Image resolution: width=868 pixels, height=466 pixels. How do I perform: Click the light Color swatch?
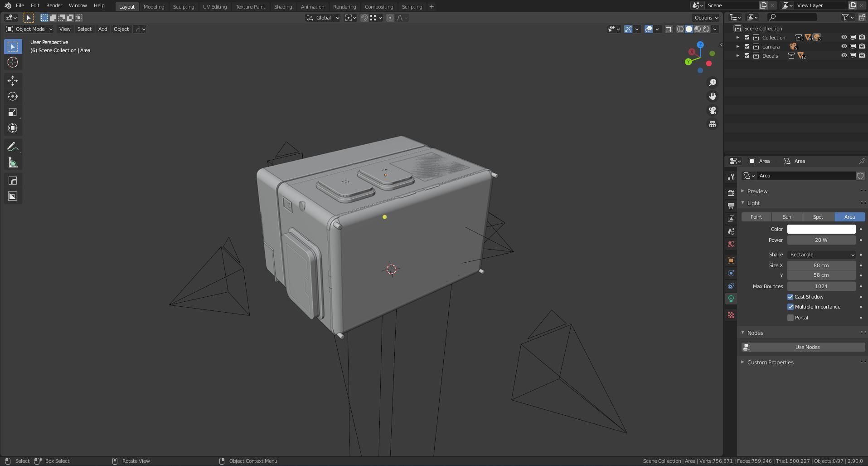coord(821,229)
